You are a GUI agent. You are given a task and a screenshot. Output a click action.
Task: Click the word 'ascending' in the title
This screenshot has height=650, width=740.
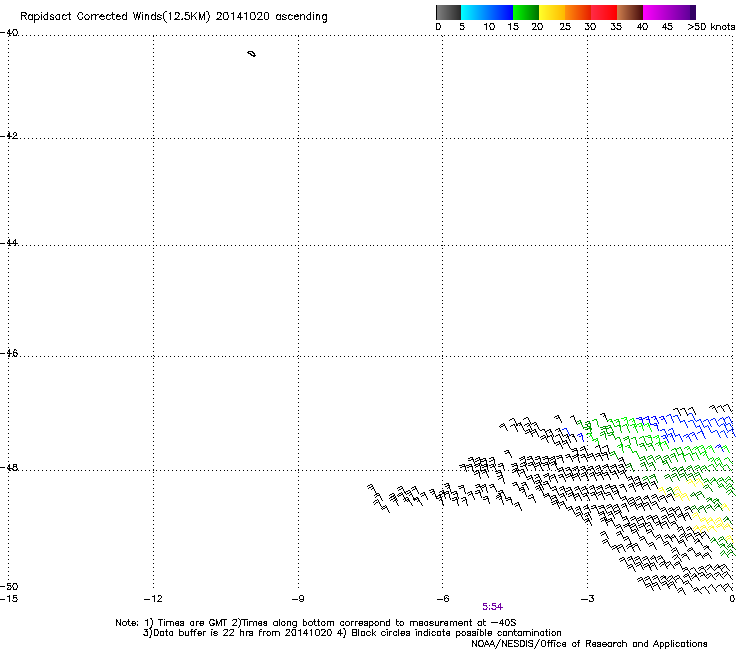point(301,17)
